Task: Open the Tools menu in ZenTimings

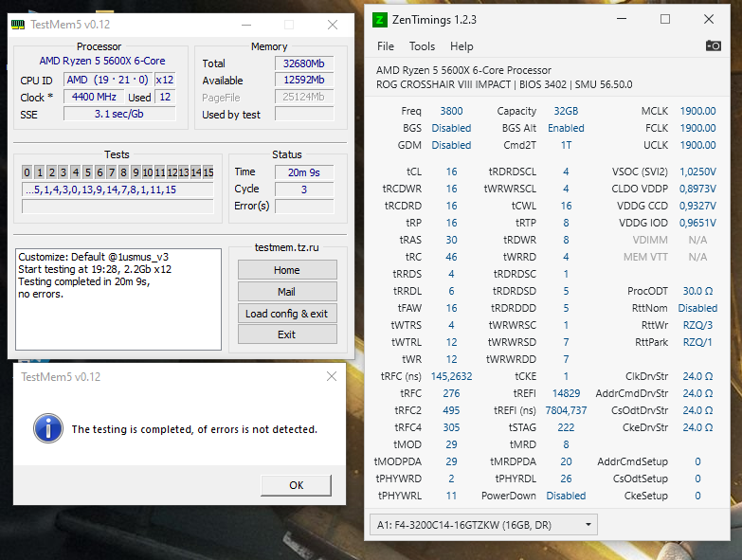Action: [x=422, y=46]
